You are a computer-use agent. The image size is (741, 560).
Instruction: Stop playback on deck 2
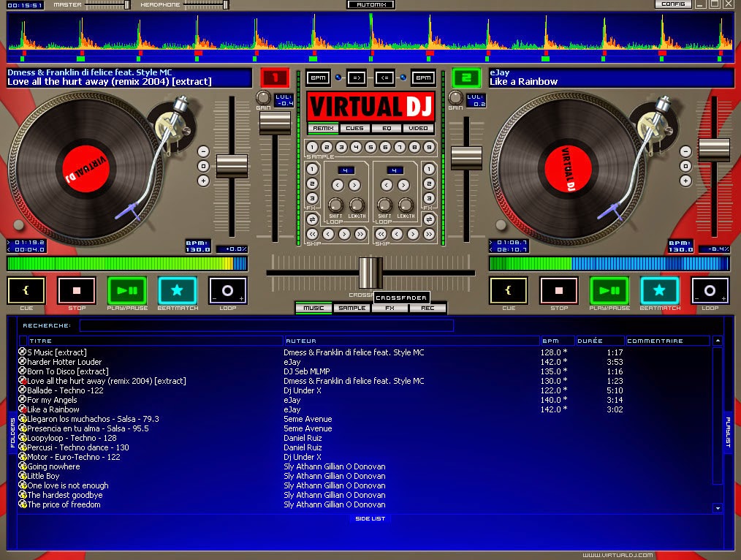click(x=558, y=290)
